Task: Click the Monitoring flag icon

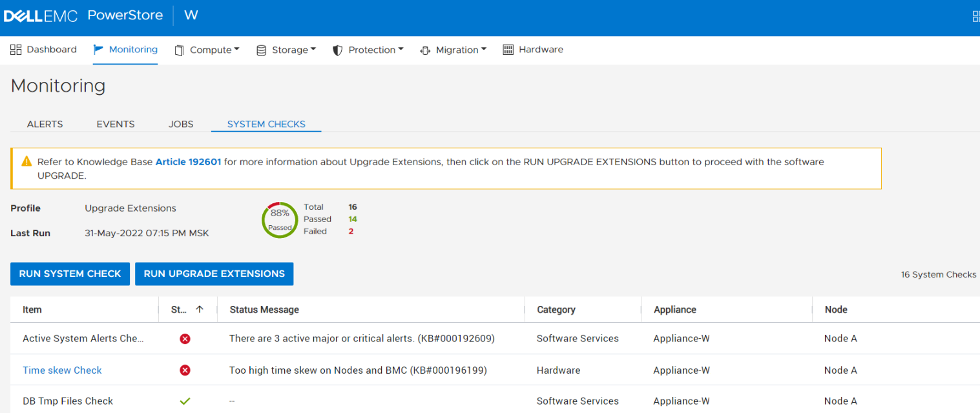Action: [x=98, y=49]
